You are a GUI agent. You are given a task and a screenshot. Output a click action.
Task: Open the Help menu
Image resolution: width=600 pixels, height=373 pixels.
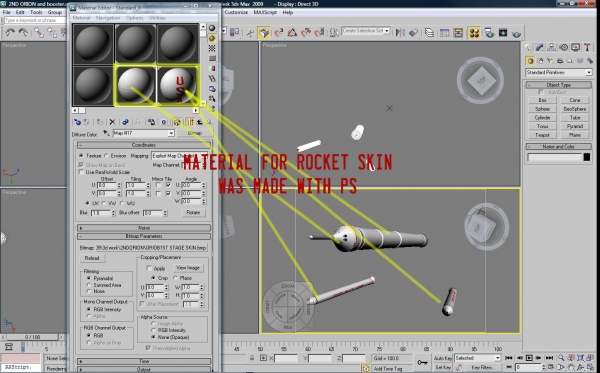288,12
